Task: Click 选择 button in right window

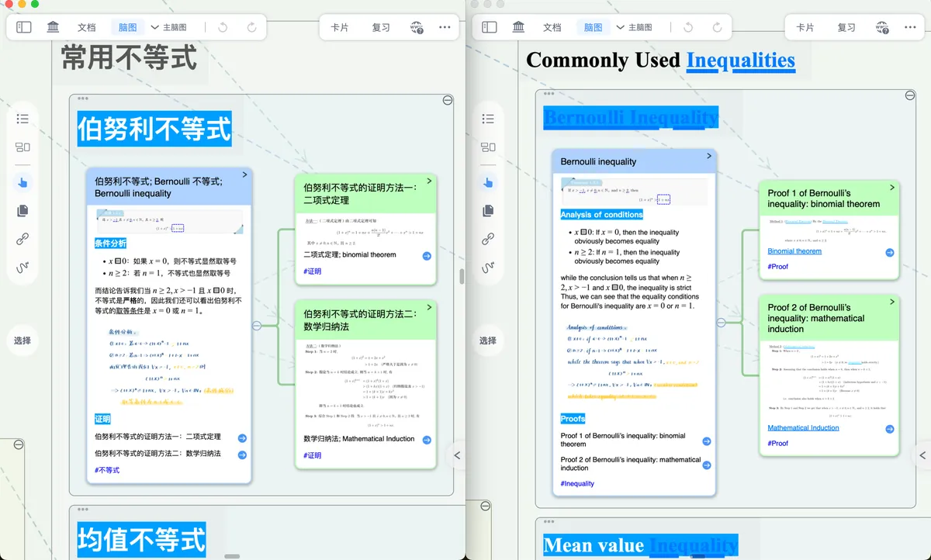Action: (488, 340)
